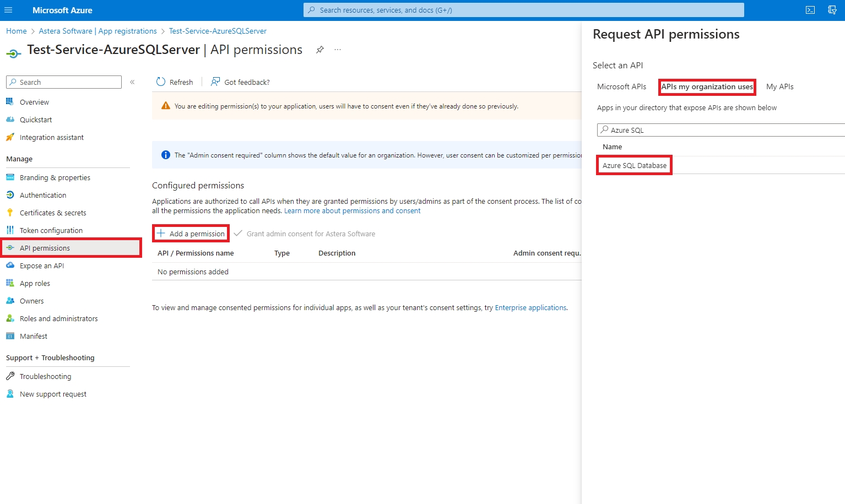The image size is (845, 504).
Task: Click the Type column header
Action: tap(282, 253)
